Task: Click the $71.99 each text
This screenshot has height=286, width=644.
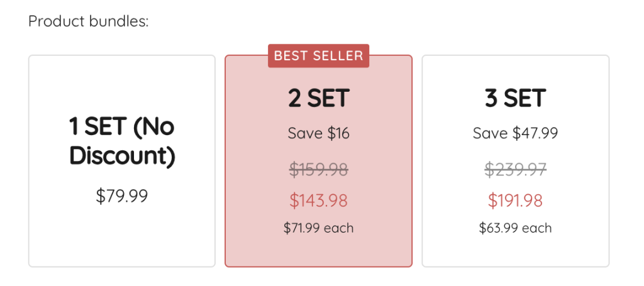Action: click(x=318, y=228)
